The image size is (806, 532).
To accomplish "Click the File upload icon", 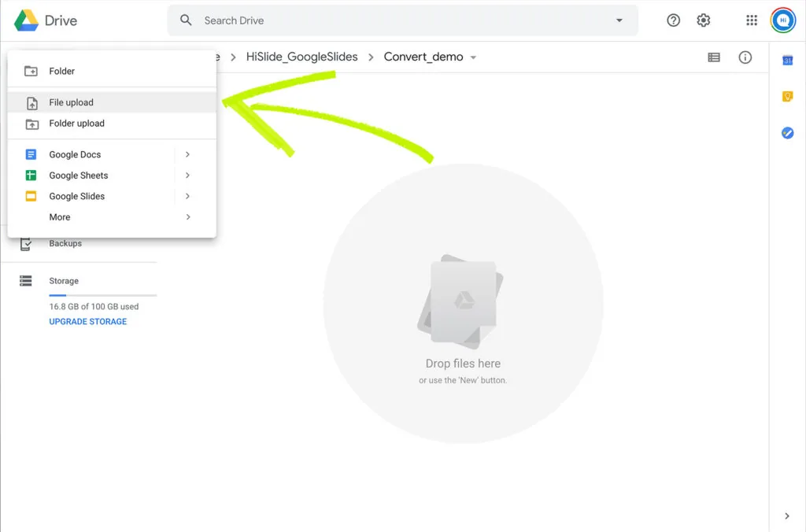I will click(31, 103).
